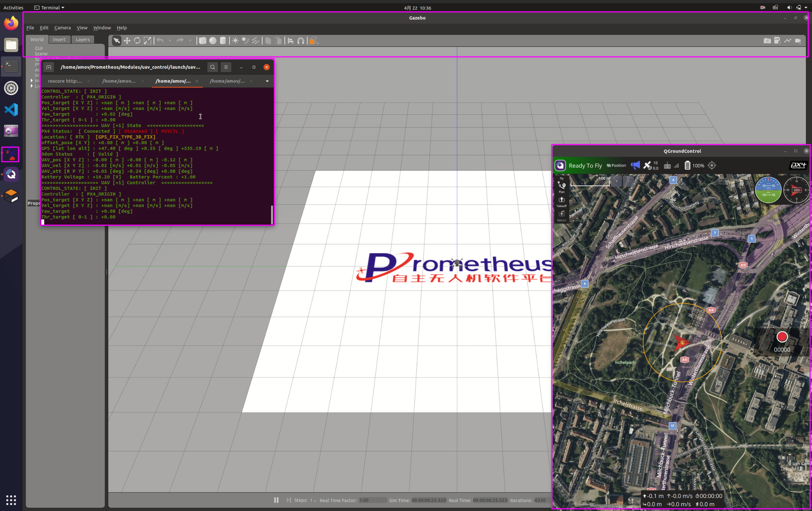Add a spot light in Gazebo
Viewport: 812px width, 511px height.
(245, 41)
